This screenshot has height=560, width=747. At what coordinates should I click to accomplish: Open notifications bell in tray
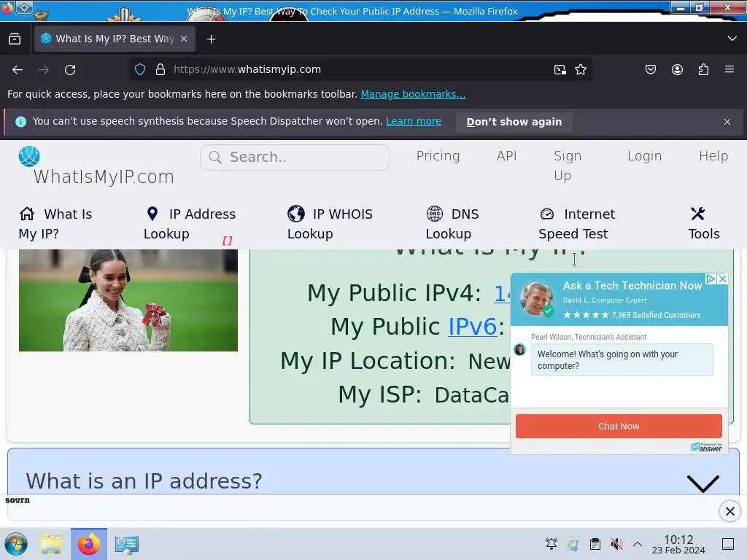pos(551,544)
